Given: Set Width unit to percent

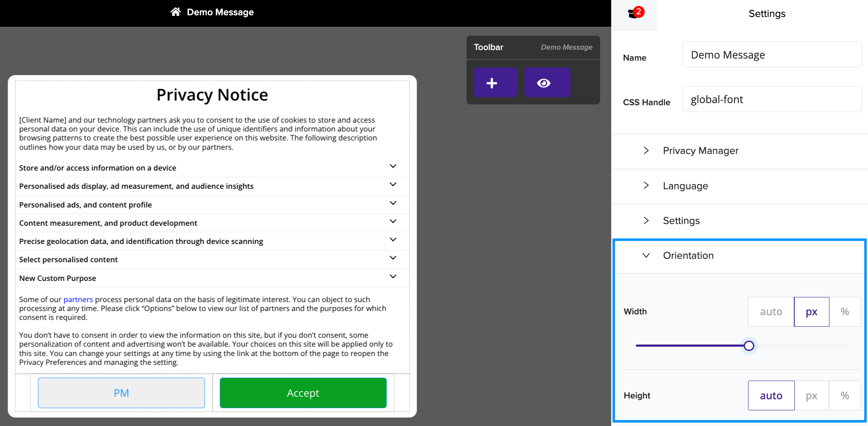Looking at the screenshot, I should [x=844, y=312].
